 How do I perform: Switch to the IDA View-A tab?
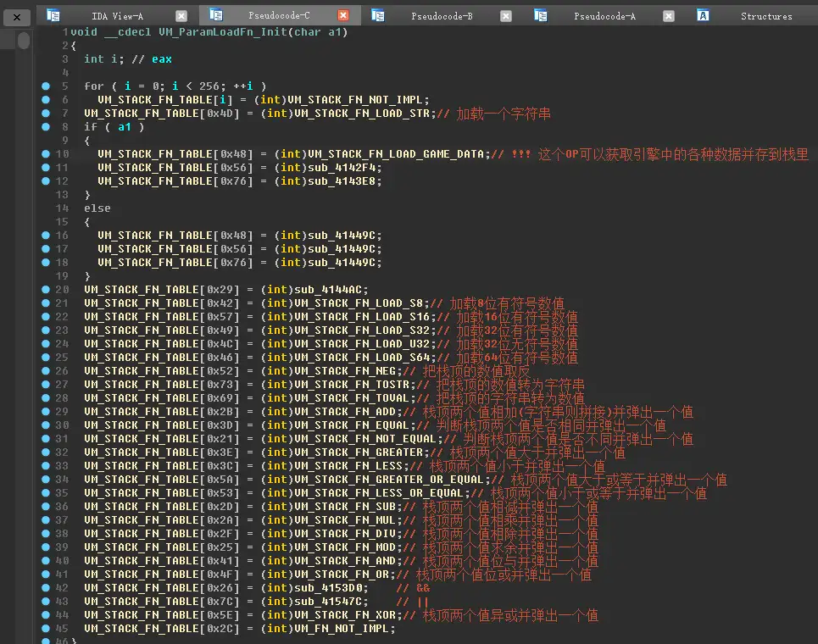point(117,16)
